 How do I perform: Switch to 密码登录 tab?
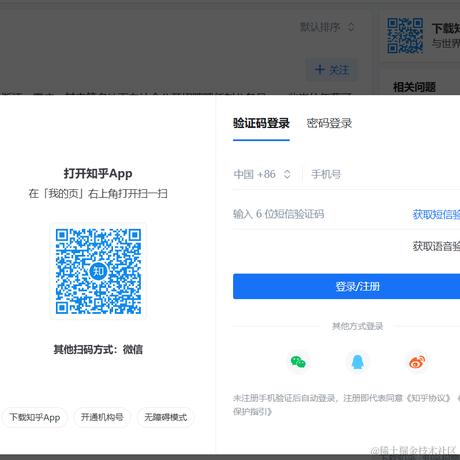(x=329, y=123)
